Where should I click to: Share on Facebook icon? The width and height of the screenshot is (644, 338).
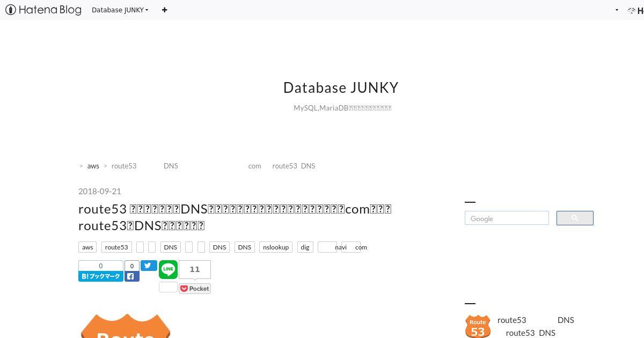click(132, 276)
